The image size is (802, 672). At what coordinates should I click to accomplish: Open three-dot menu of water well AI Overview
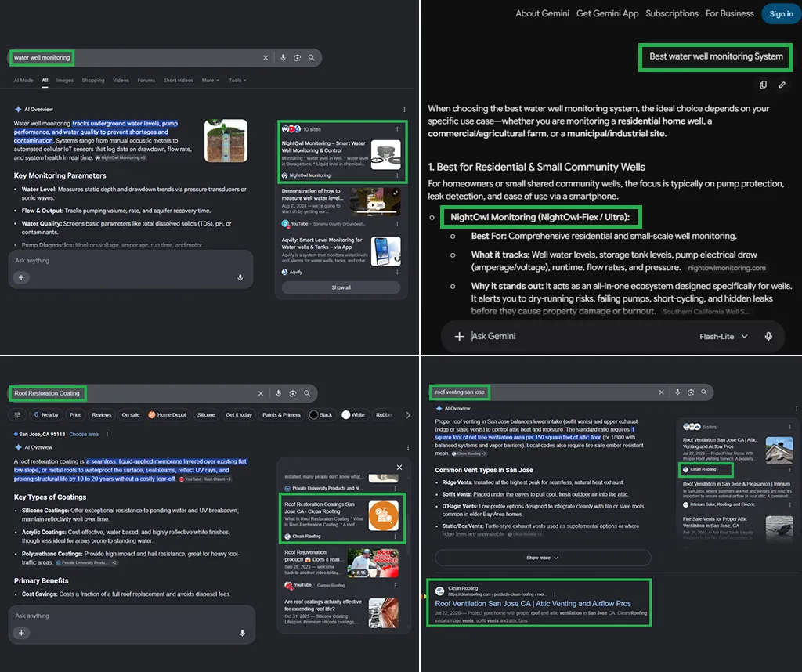[x=404, y=110]
